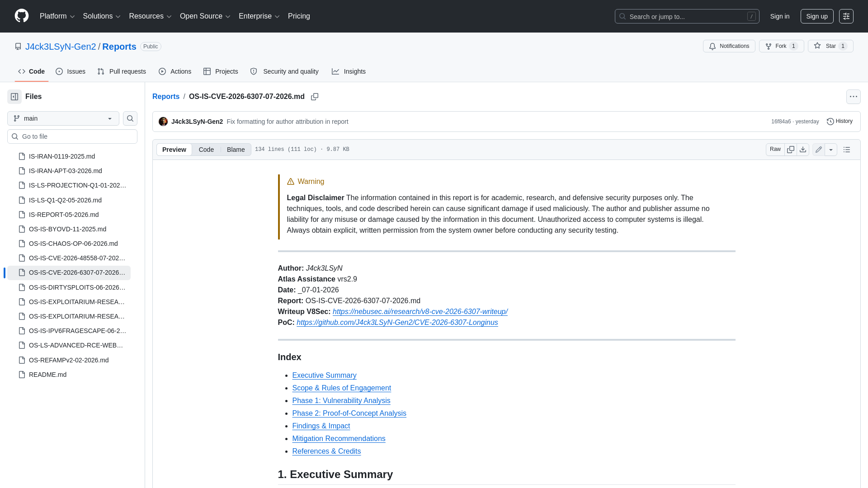Image resolution: width=868 pixels, height=488 pixels.
Task: Jump to Executive Summary section
Action: [x=324, y=375]
